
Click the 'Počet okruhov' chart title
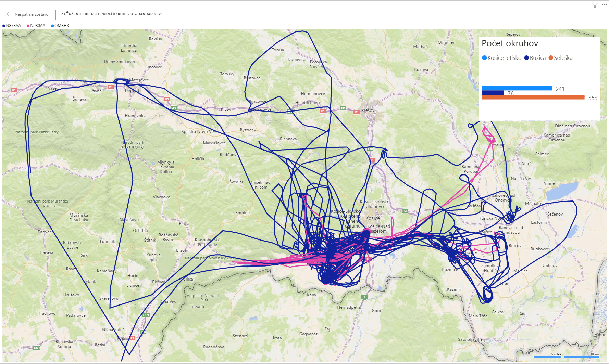click(x=510, y=43)
